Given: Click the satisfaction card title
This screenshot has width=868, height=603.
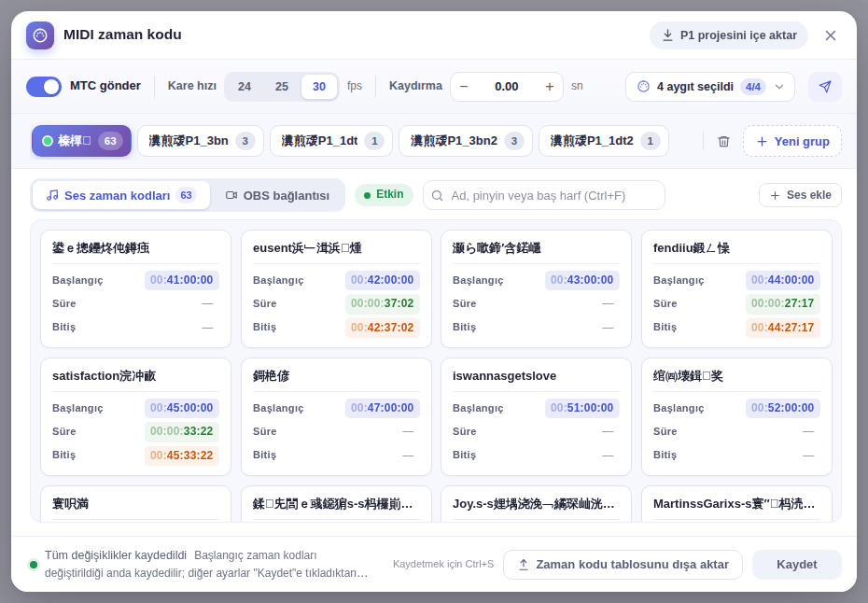Looking at the screenshot, I should 105,376.
